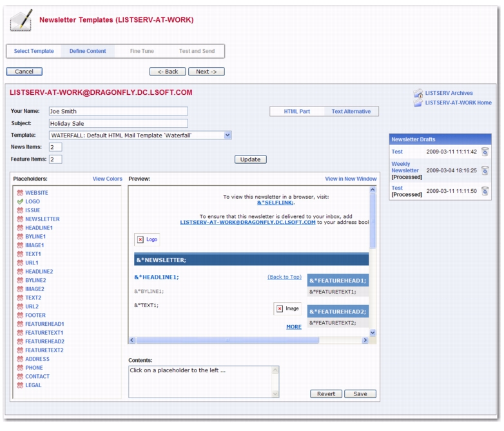Select the HTML Part tab
The width and height of the screenshot is (504, 431).
(x=296, y=112)
